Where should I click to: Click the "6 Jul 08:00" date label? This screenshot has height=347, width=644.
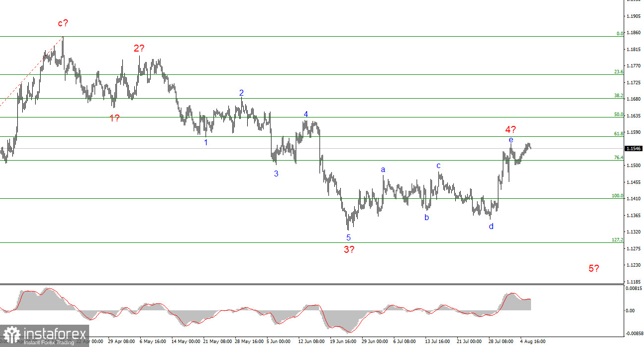click(x=406, y=341)
